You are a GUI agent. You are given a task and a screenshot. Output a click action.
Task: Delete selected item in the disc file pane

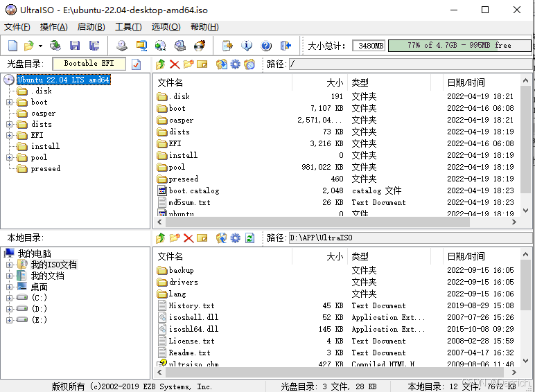[x=175, y=64]
